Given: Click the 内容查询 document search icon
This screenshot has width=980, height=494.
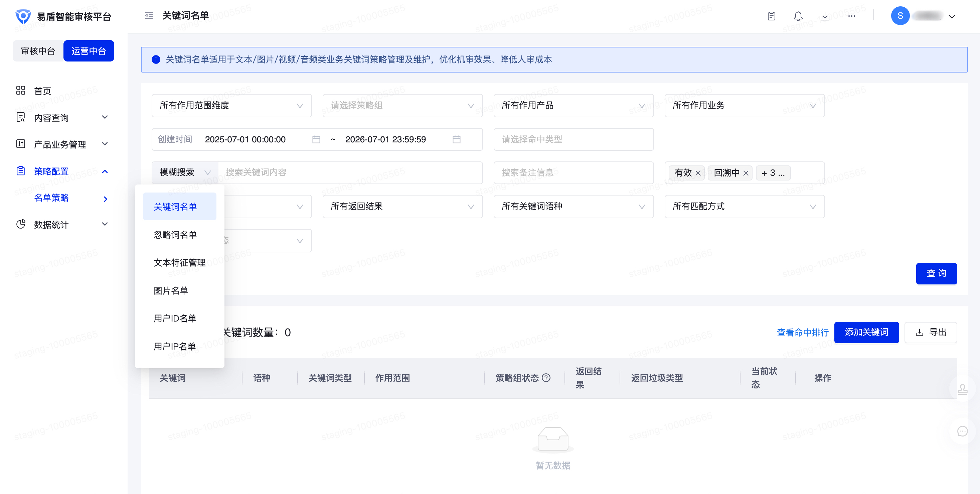Looking at the screenshot, I should tap(21, 117).
